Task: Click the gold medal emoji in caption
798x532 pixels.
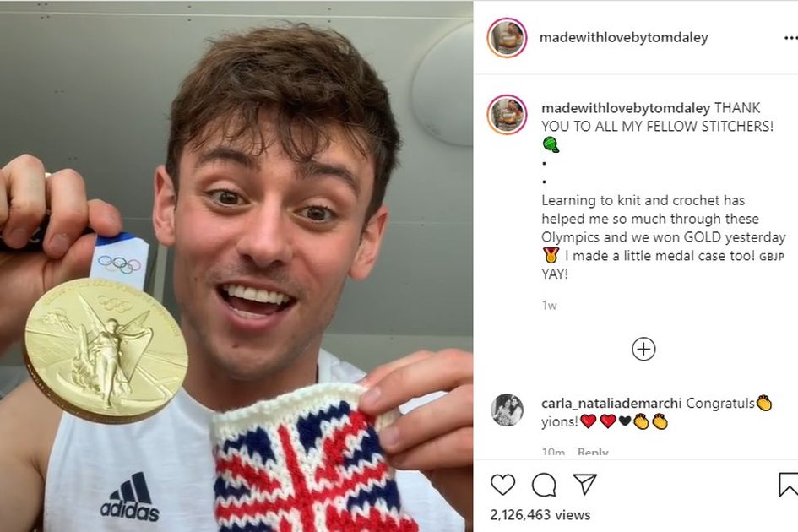Action: (550, 255)
